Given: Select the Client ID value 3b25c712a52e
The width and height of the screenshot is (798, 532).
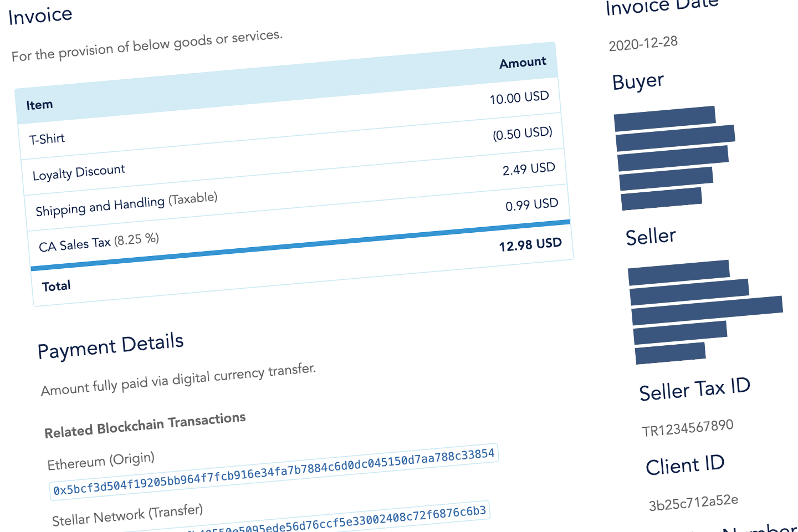Looking at the screenshot, I should (x=693, y=503).
